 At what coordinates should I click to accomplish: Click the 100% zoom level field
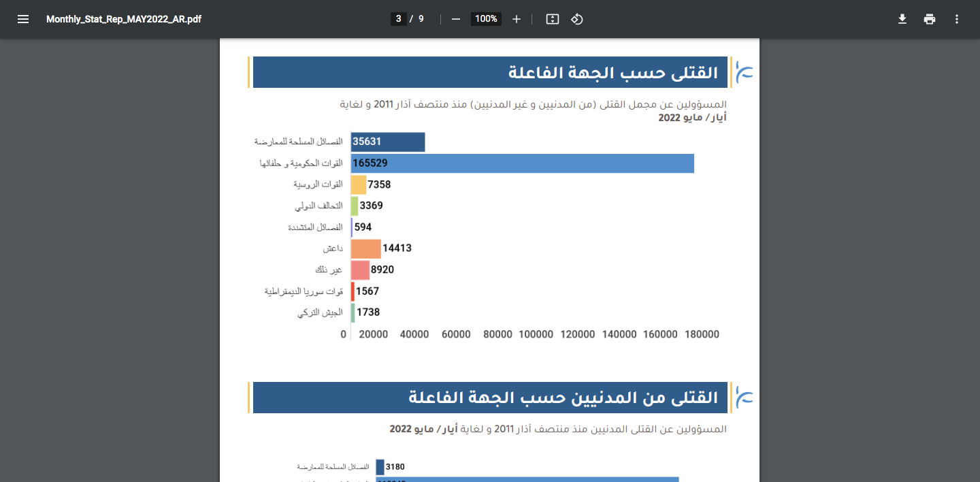[x=486, y=19]
